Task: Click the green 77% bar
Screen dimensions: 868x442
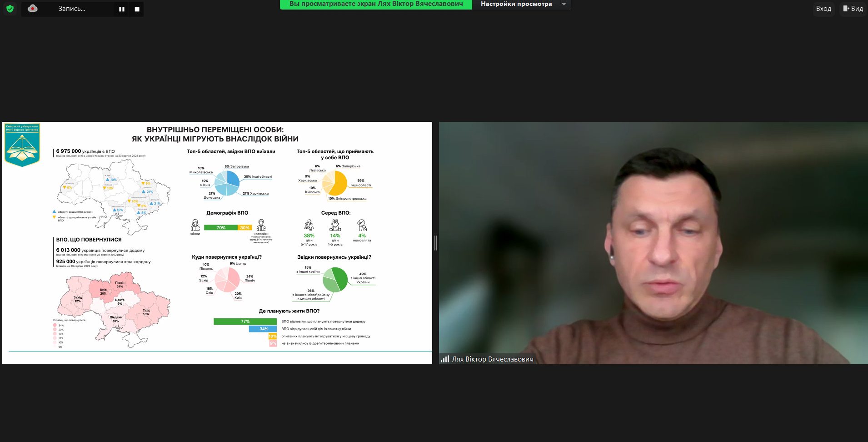Action: [245, 321]
